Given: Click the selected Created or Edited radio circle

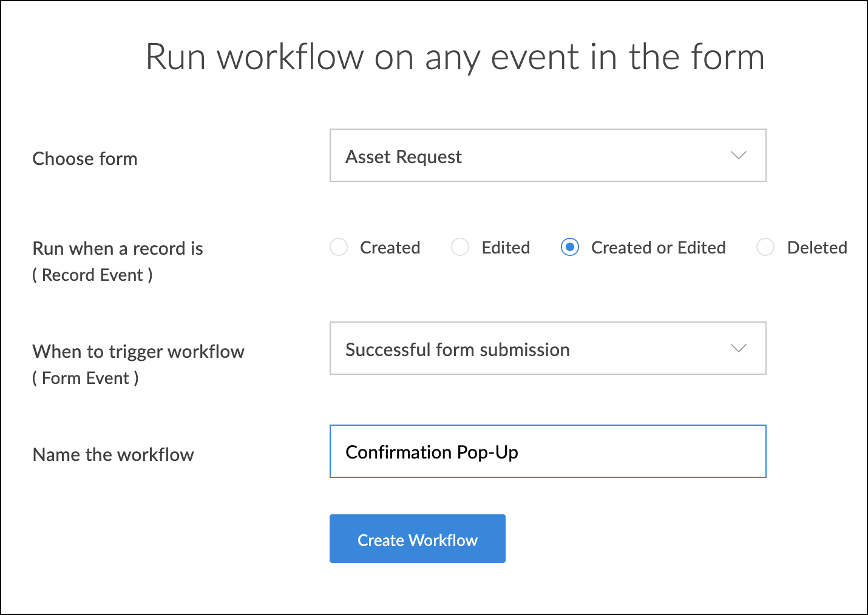Looking at the screenshot, I should coord(570,247).
